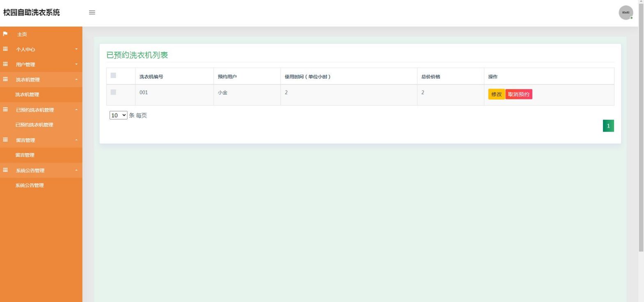Collapse the 留言管理 parent menu arrow
644x302 pixels.
(x=76, y=140)
